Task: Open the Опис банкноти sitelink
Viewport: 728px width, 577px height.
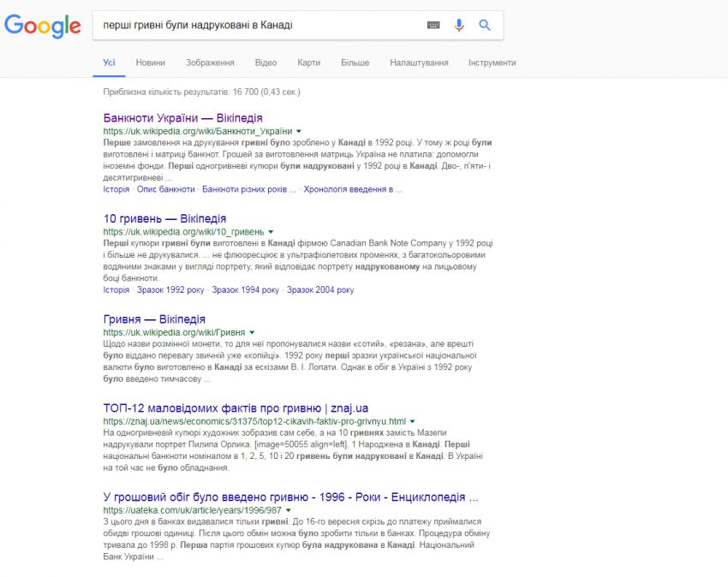Action: (166, 189)
